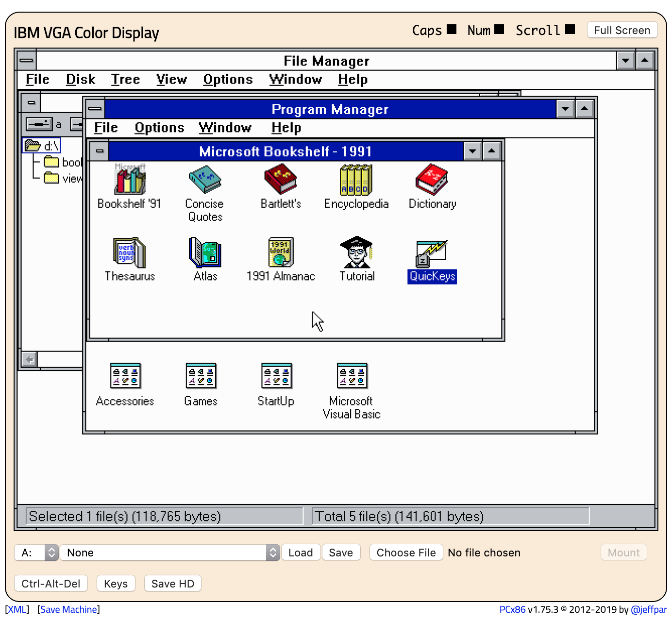Open Program Manager Options menu
This screenshot has width=672, height=620.
point(159,128)
